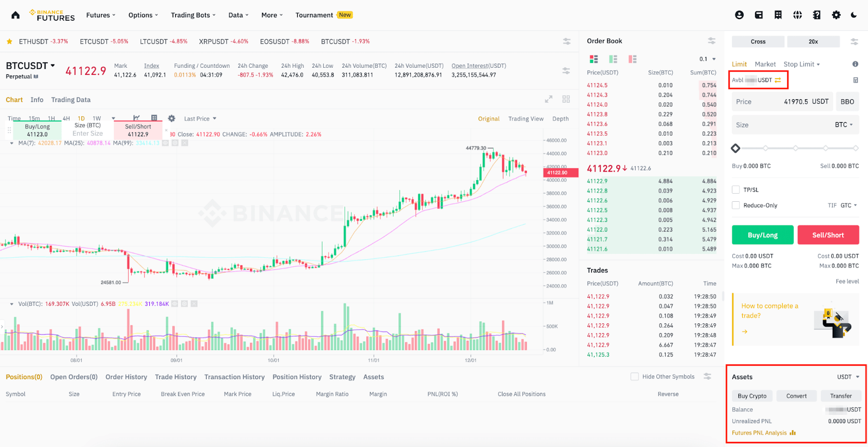The image size is (868, 447).
Task: Open Assets USDT currency dropdown
Action: click(x=848, y=377)
